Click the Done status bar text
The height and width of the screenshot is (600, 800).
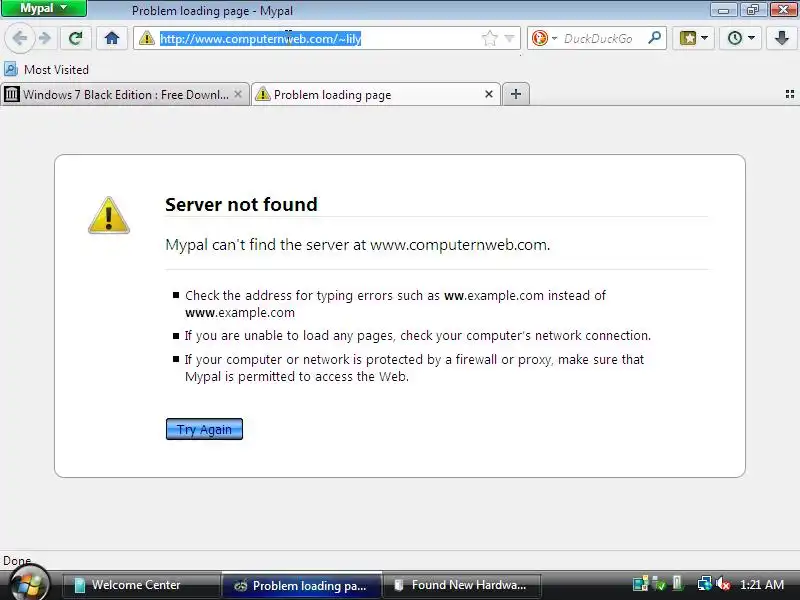click(17, 561)
